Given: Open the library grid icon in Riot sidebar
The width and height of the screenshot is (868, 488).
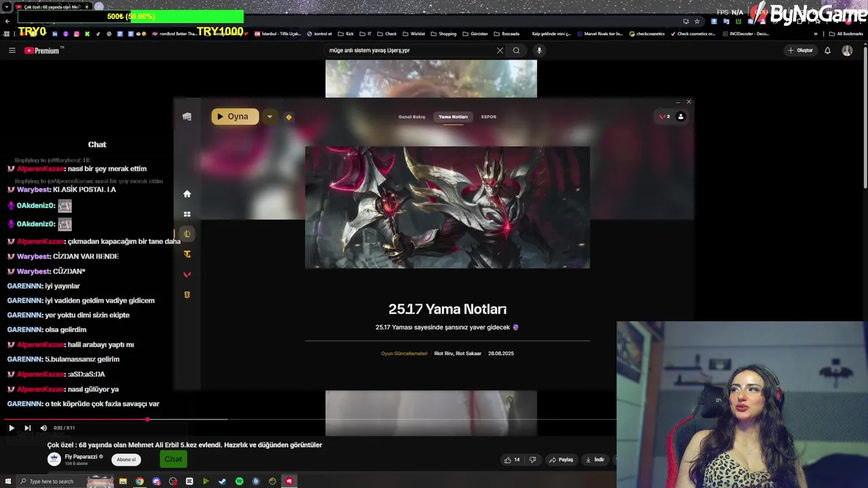Looking at the screenshot, I should (x=187, y=214).
